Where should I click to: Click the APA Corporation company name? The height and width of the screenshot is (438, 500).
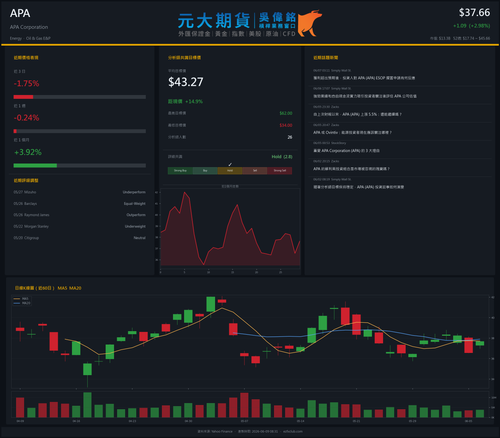tap(29, 27)
